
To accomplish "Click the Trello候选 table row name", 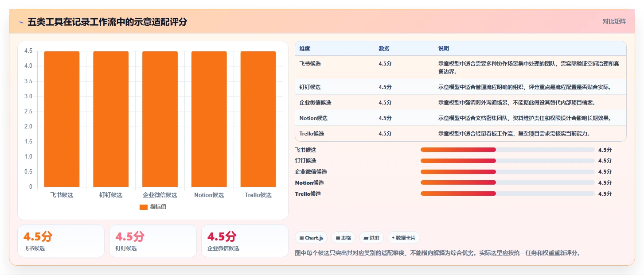I will tap(312, 134).
